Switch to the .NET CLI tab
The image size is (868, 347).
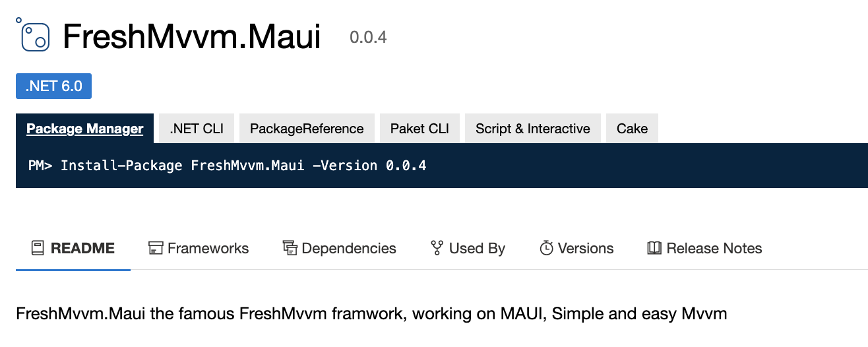(x=197, y=129)
